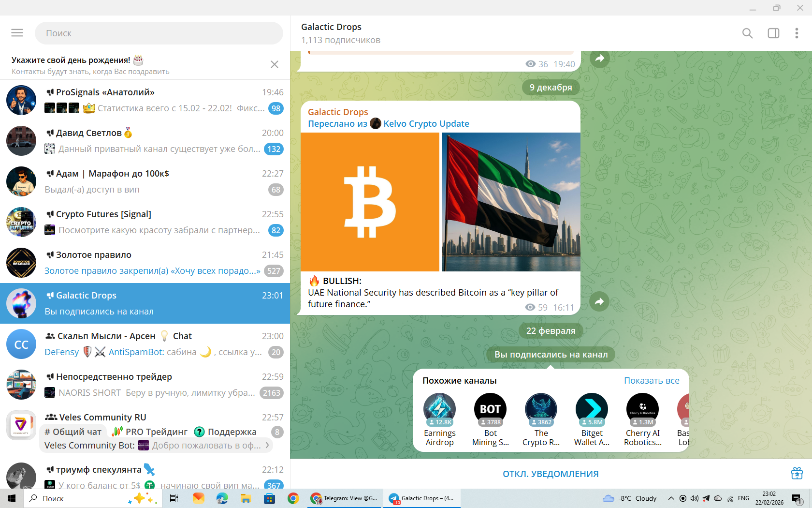Open the ProSignals «Анатолий» chat
812x508 pixels.
point(145,100)
